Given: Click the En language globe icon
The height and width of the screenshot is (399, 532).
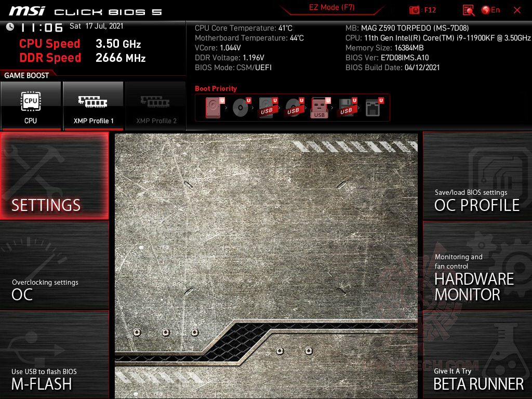Looking at the screenshot, I should [487, 10].
